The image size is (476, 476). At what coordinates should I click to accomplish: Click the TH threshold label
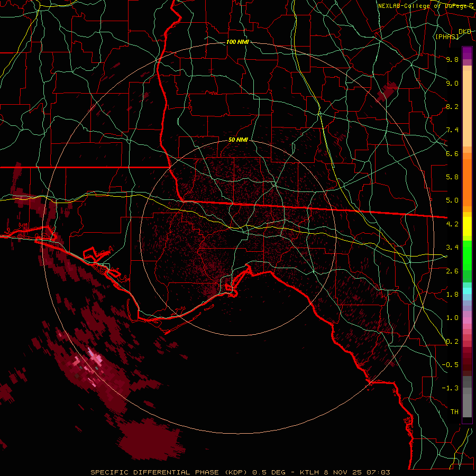[454, 412]
